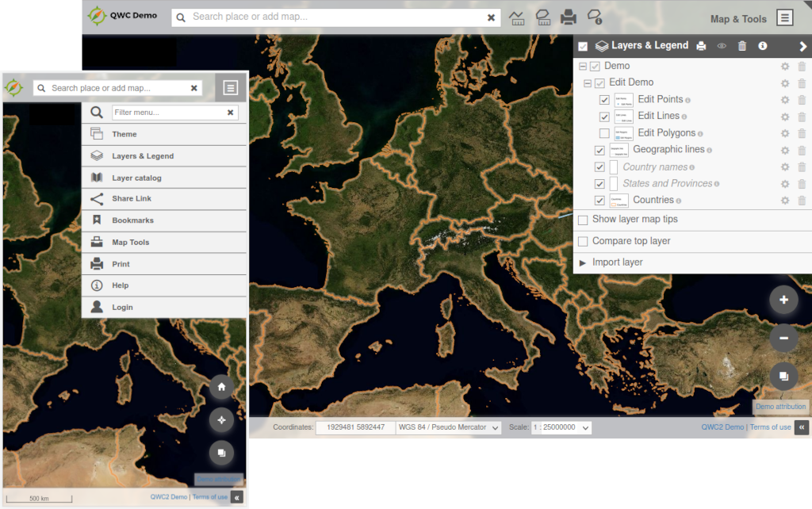
Task: Toggle Show layer map tips checkbox
Action: click(583, 220)
